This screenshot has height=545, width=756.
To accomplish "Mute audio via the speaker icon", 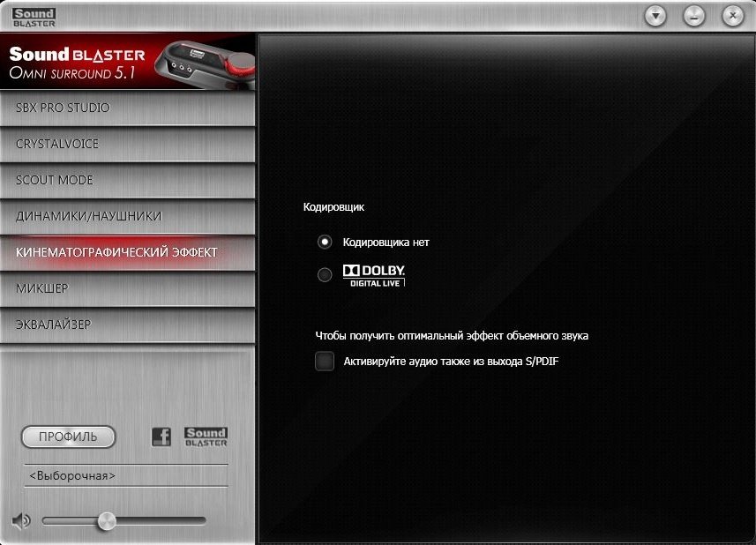I will coord(21,521).
